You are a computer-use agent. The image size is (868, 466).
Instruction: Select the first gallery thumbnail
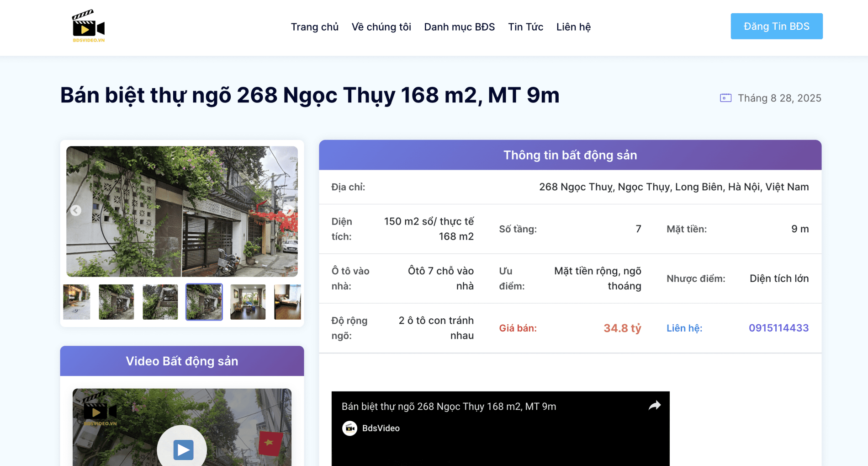[x=77, y=302]
